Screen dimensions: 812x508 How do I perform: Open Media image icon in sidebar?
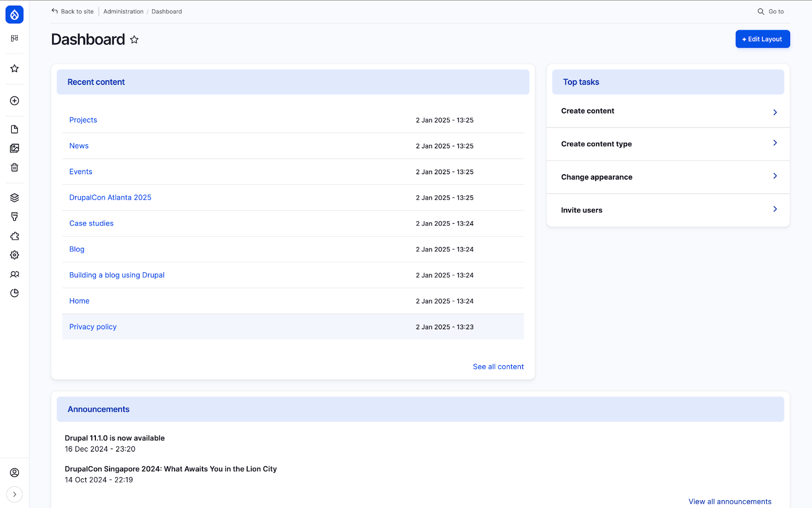14,148
